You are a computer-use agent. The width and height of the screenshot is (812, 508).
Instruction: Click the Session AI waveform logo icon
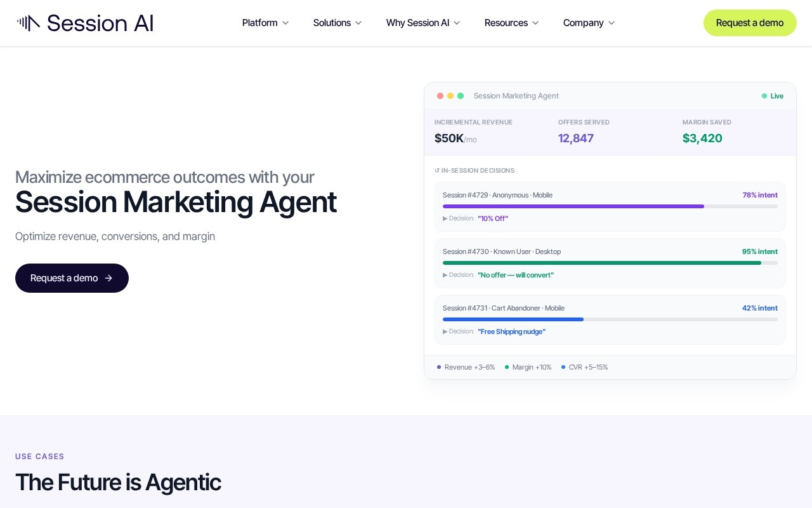(x=29, y=23)
